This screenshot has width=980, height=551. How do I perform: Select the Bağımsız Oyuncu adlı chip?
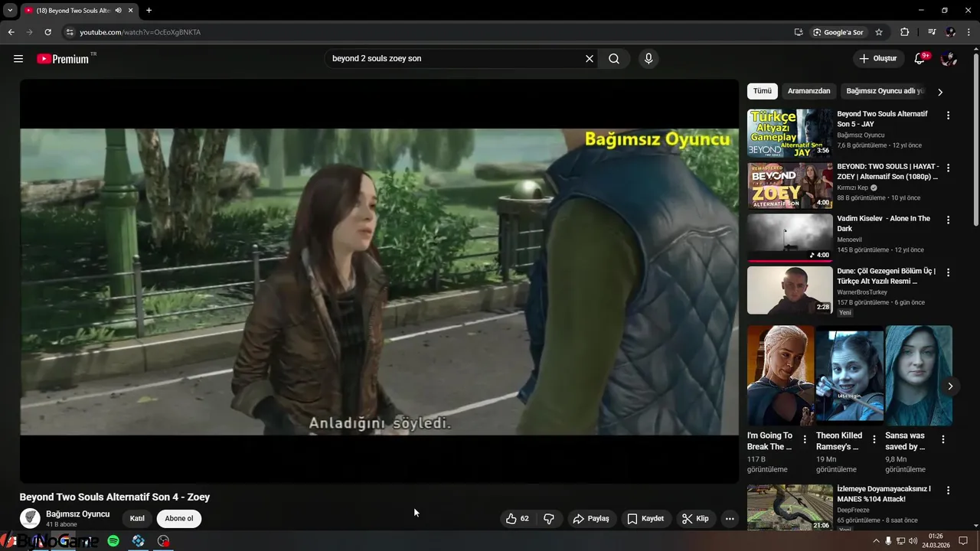click(x=884, y=91)
